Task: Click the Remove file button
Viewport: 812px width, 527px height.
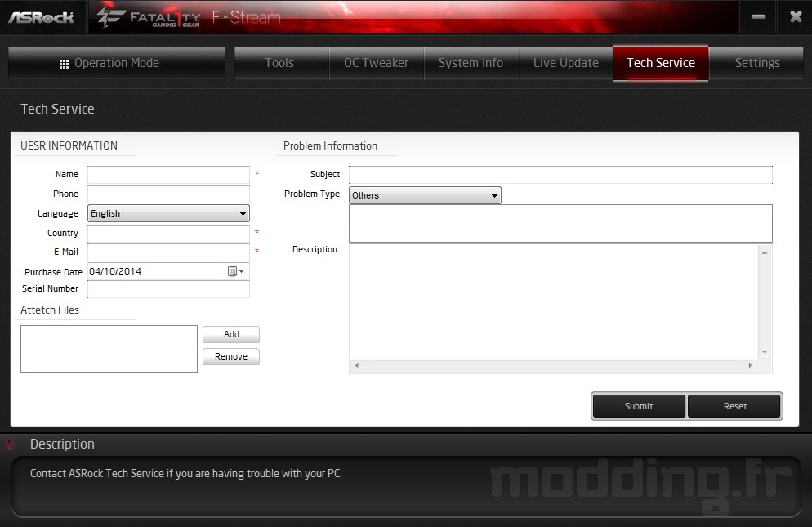Action: click(231, 356)
